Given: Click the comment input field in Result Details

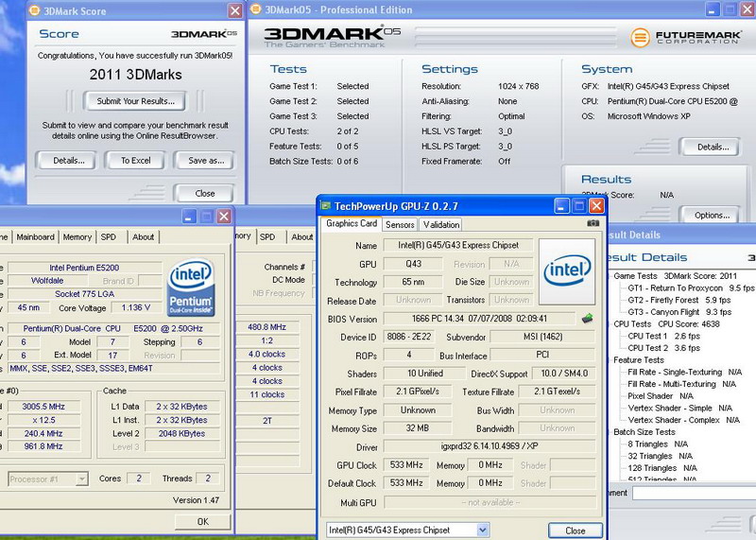Looking at the screenshot, I should (x=695, y=493).
